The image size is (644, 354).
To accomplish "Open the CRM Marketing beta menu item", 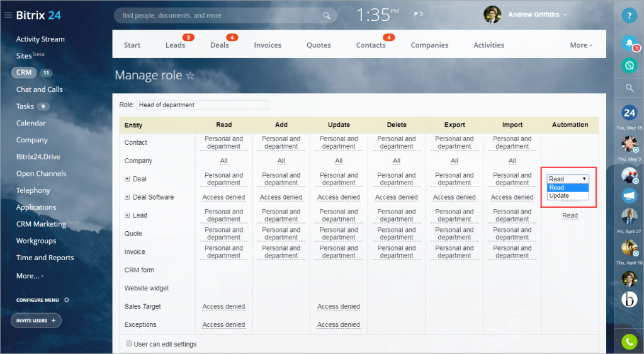I will [47, 224].
